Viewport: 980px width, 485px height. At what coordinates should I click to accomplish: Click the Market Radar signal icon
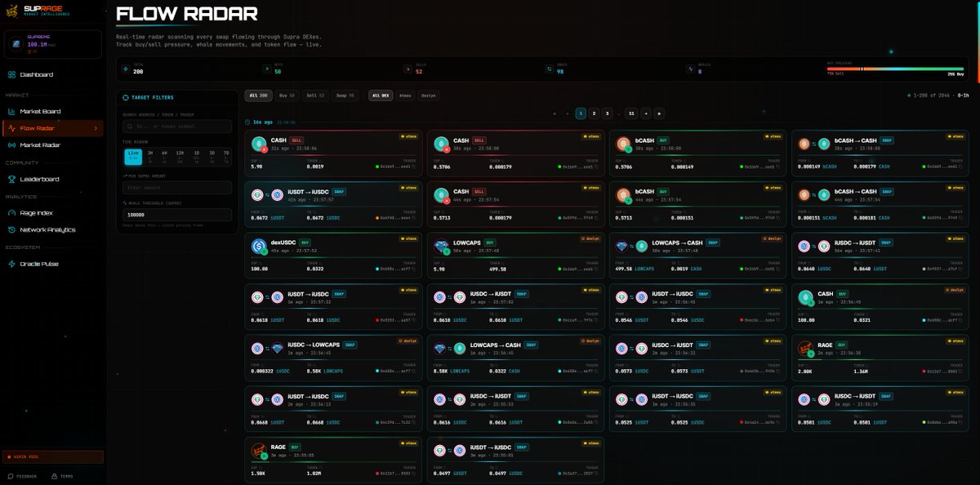(x=11, y=145)
